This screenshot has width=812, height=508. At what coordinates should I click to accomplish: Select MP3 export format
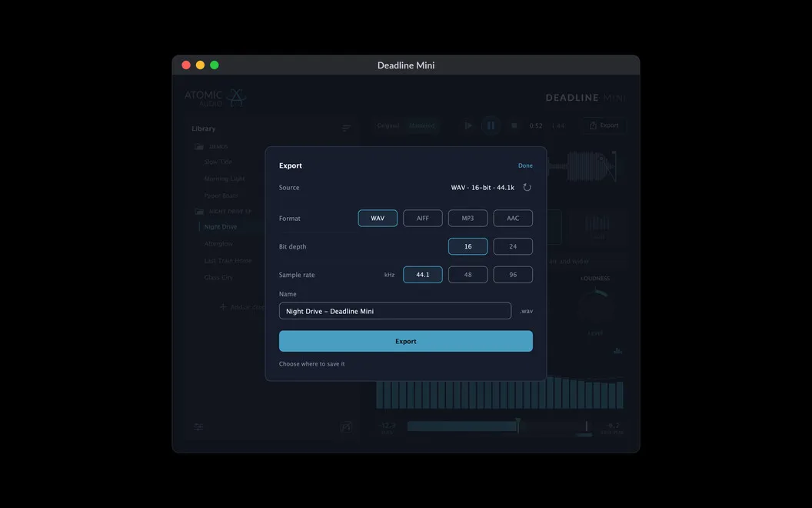coord(468,219)
